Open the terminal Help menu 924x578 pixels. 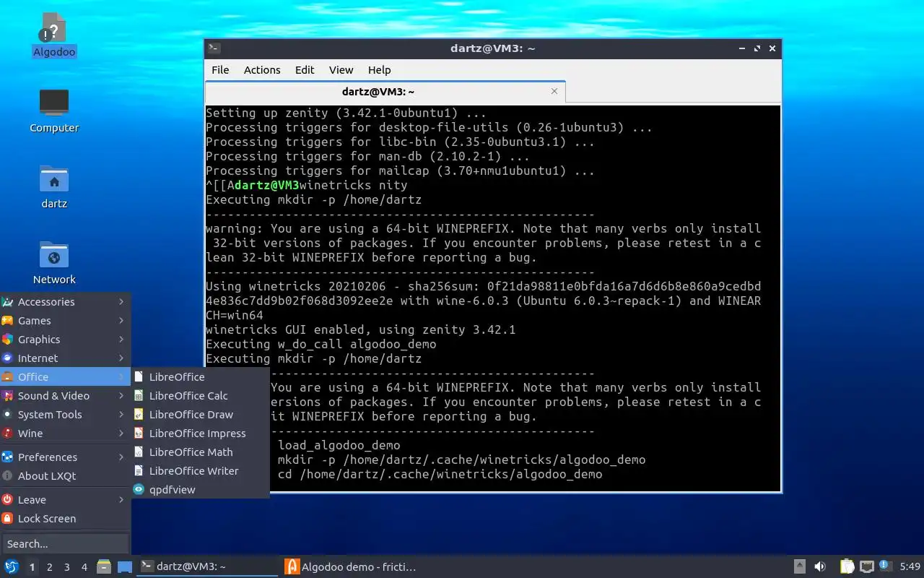tap(379, 70)
